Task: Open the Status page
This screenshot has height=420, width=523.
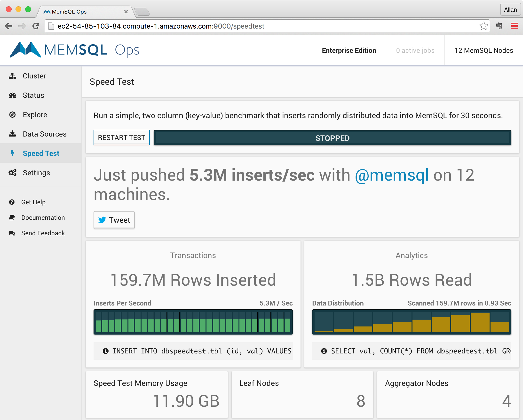Action: pyautogui.click(x=41, y=95)
